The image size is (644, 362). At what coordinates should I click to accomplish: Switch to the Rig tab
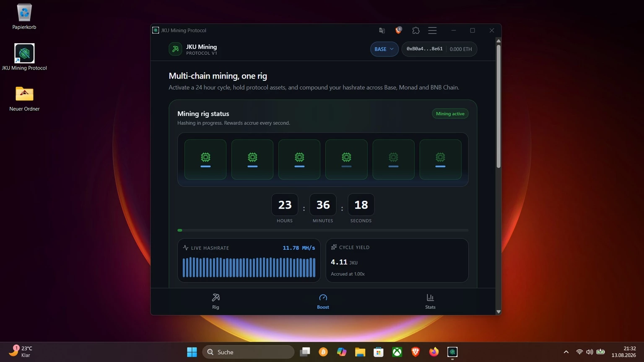tap(216, 301)
